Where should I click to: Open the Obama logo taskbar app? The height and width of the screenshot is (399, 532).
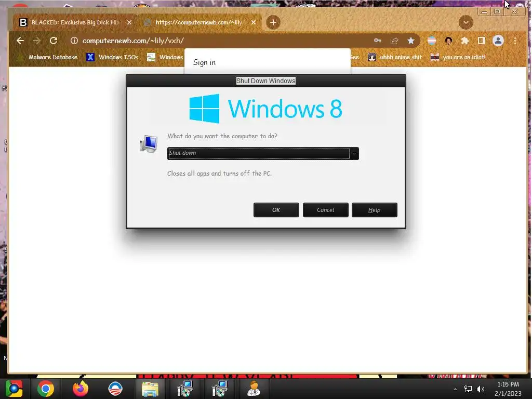tap(115, 389)
